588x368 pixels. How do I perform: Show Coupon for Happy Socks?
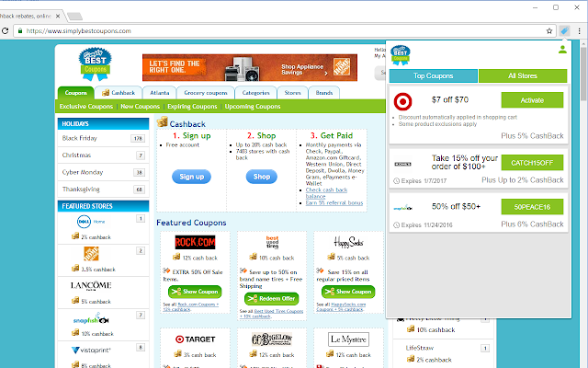tap(348, 292)
